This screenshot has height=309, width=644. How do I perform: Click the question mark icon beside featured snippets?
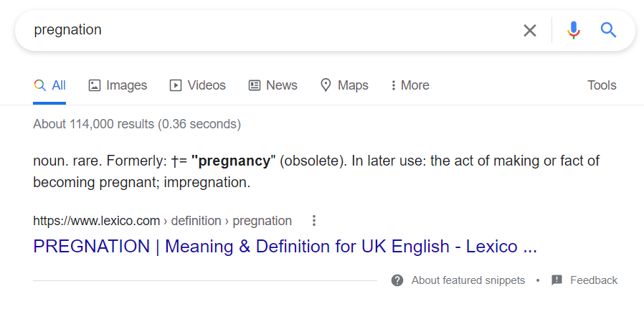pos(397,280)
